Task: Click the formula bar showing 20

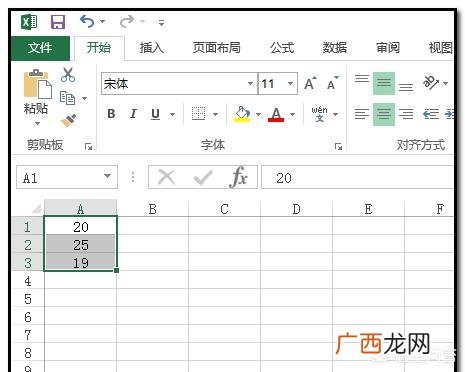Action: pyautogui.click(x=358, y=177)
